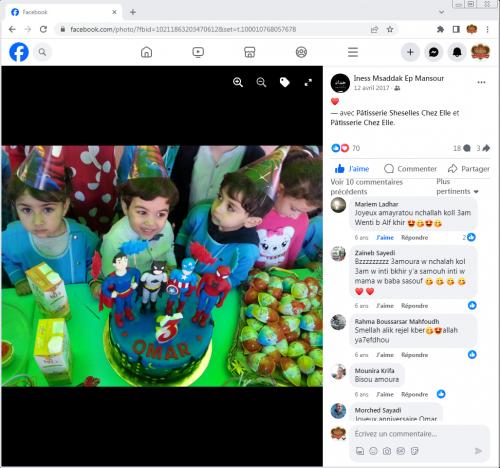This screenshot has height=468, width=500.
Task: Share this page from address bar
Action: [x=374, y=29]
